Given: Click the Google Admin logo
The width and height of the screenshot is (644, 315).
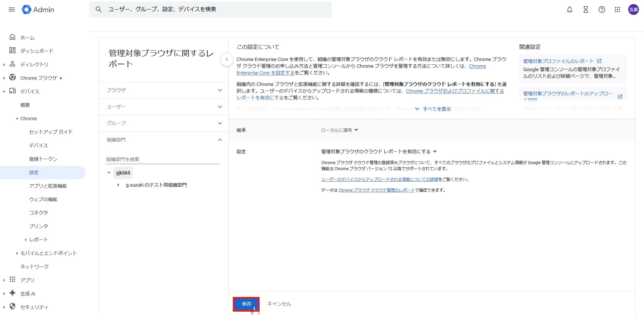Looking at the screenshot, I should (38, 10).
